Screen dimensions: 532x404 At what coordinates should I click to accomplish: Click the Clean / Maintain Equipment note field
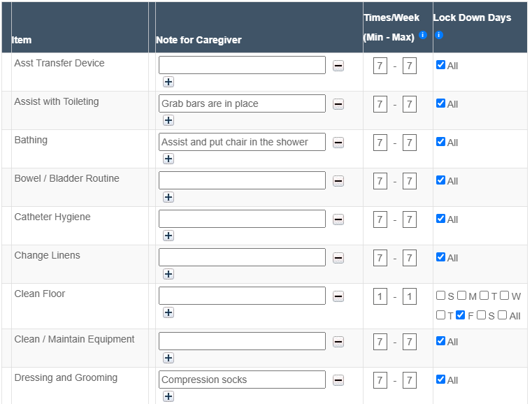(x=242, y=341)
